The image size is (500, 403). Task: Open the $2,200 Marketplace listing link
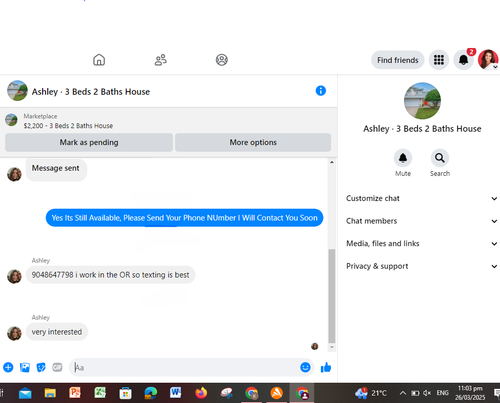[x=68, y=126]
